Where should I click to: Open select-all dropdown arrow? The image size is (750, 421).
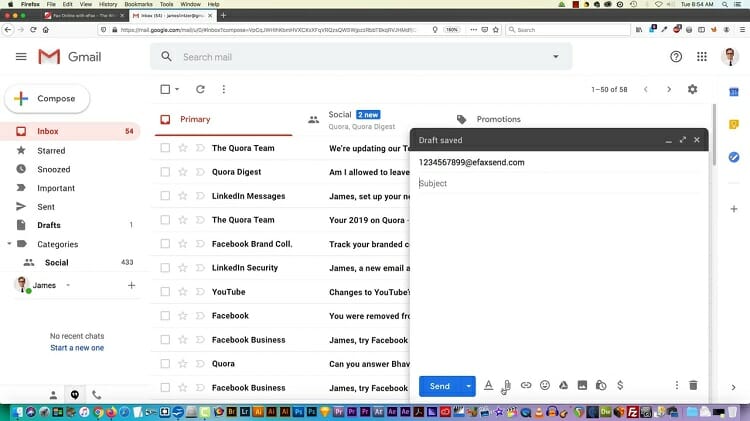tap(177, 89)
